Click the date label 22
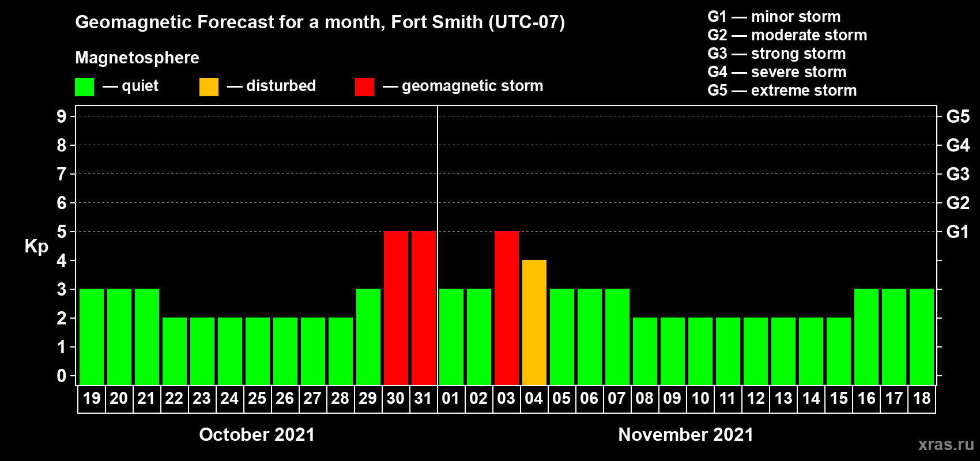 click(x=174, y=398)
